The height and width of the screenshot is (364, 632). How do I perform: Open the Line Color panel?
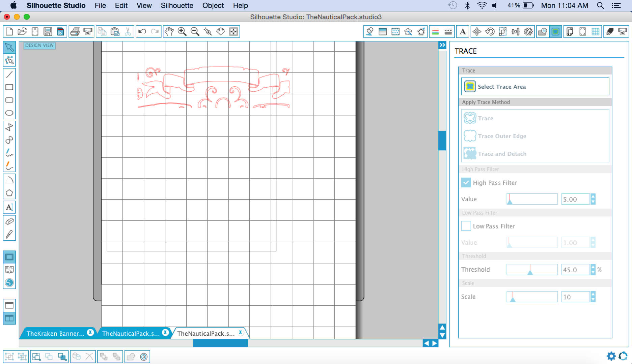[435, 32]
